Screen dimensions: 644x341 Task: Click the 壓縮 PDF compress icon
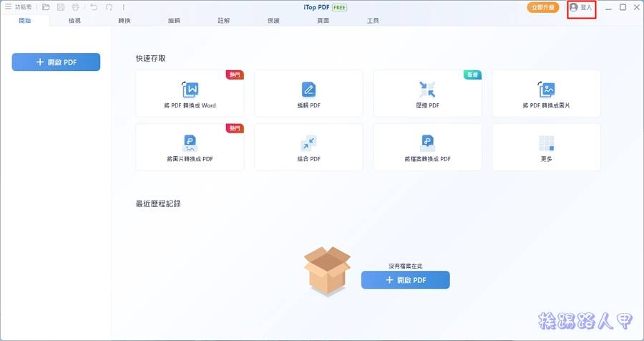(x=428, y=90)
